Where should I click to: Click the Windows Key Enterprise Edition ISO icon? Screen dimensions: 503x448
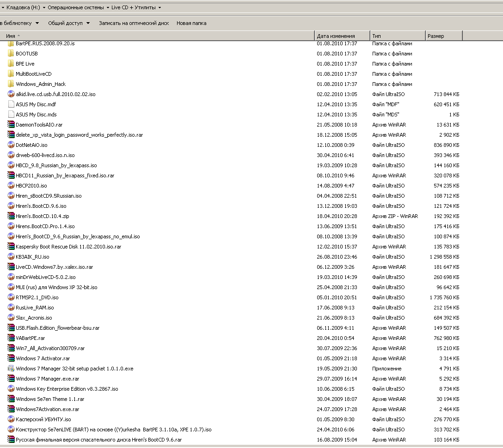point(11,389)
